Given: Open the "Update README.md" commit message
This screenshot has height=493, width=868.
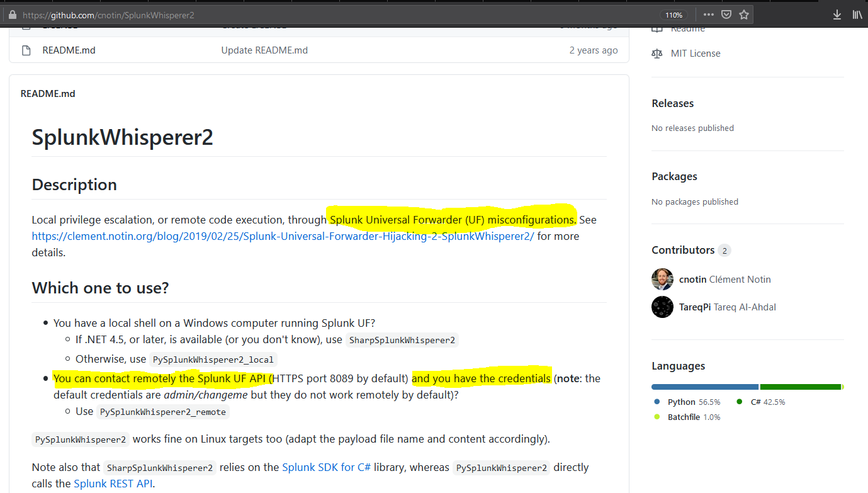Looking at the screenshot, I should point(264,50).
